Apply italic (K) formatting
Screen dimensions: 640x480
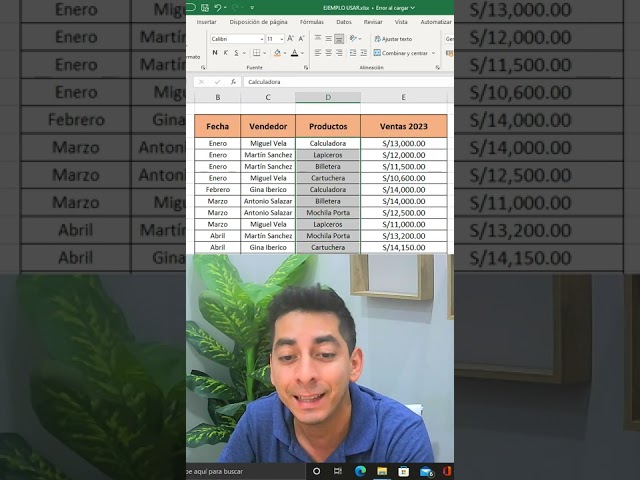[x=226, y=53]
